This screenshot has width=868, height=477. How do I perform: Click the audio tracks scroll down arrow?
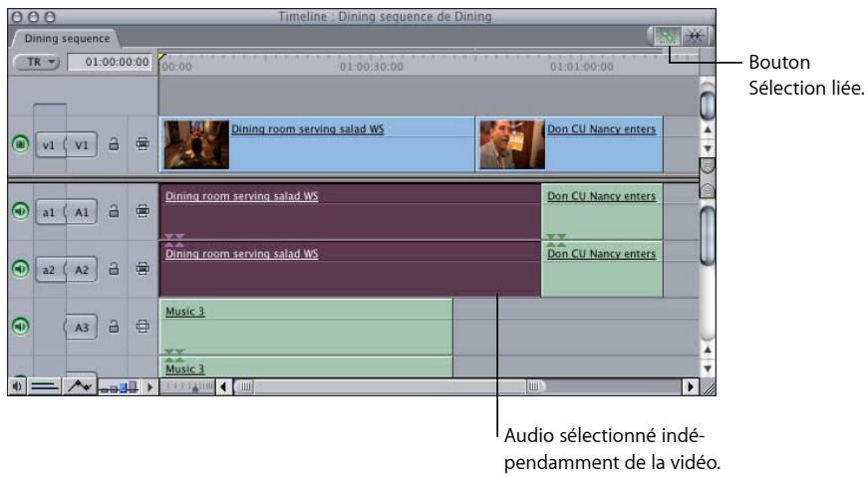coord(707,368)
